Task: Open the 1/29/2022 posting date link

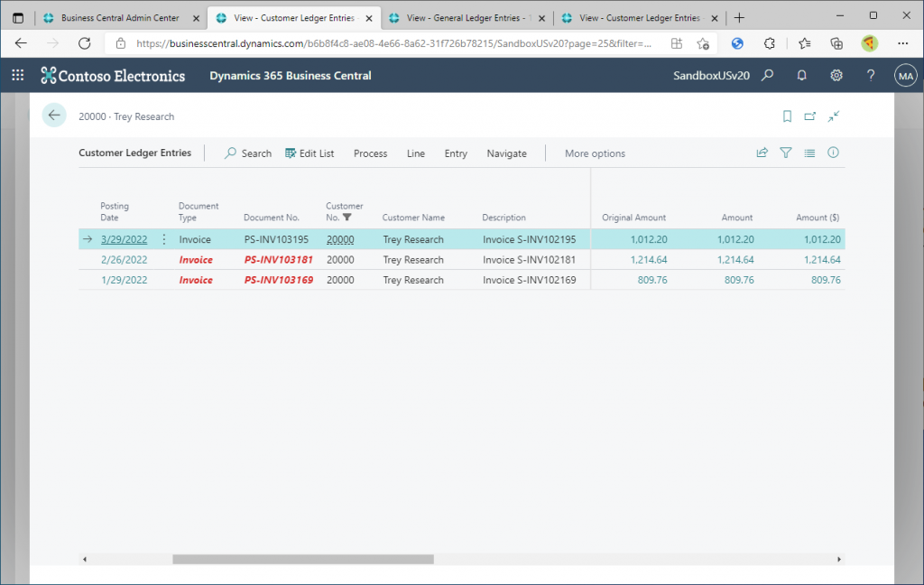Action: [124, 280]
